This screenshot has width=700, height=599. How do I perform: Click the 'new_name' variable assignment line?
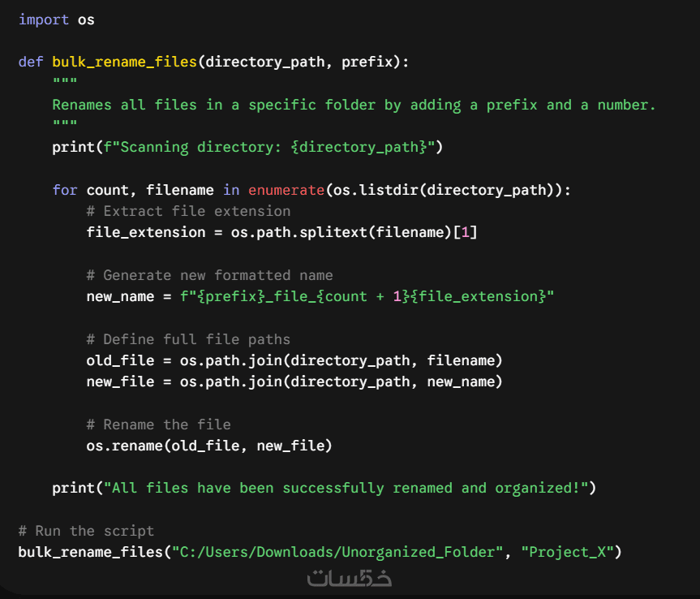tap(320, 296)
